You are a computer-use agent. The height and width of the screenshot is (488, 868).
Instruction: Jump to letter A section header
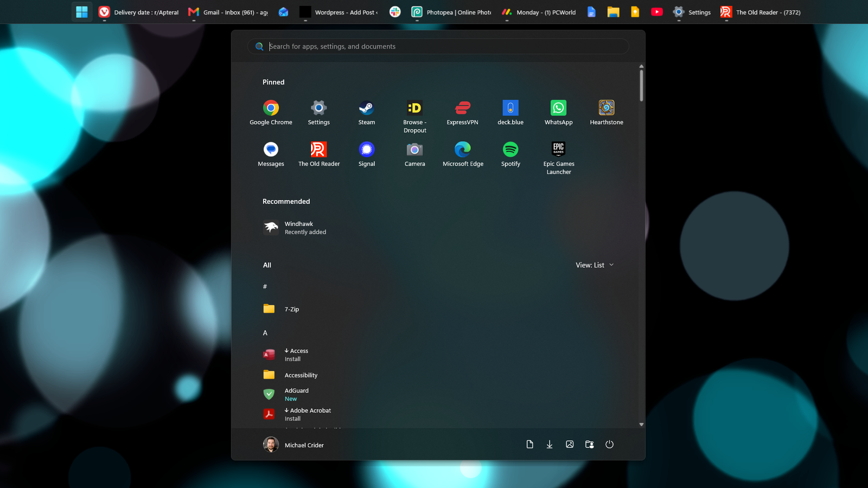[265, 333]
